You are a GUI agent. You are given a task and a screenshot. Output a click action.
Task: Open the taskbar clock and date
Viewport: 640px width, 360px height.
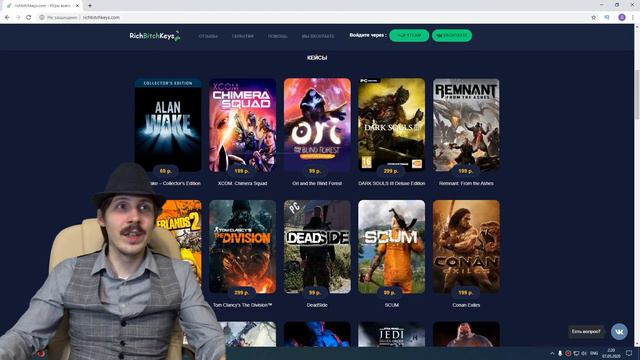point(611,353)
